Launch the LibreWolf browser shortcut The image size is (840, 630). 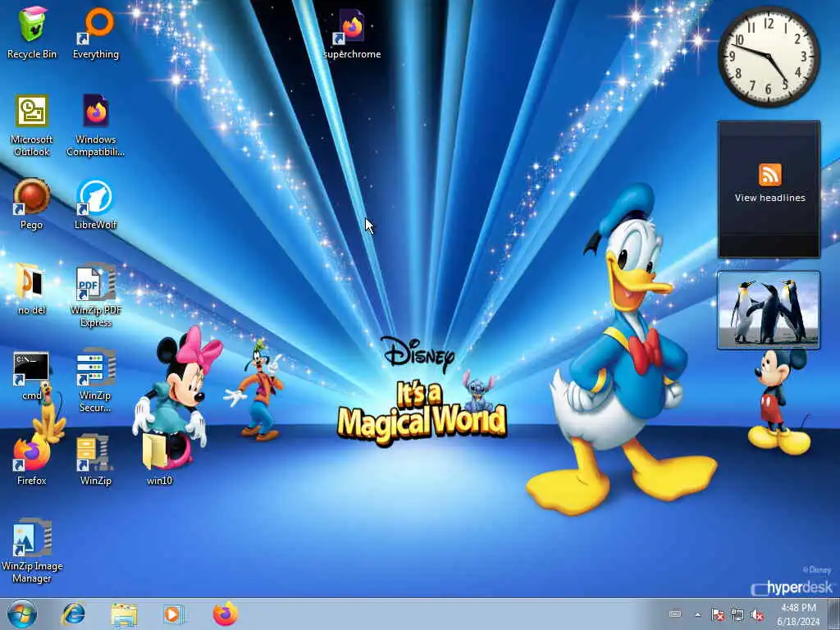(95, 203)
